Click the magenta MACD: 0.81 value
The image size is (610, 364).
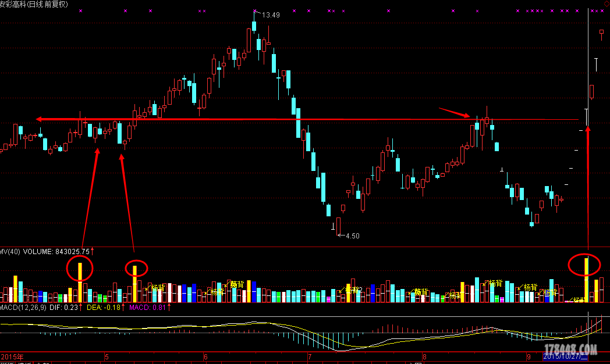click(147, 307)
